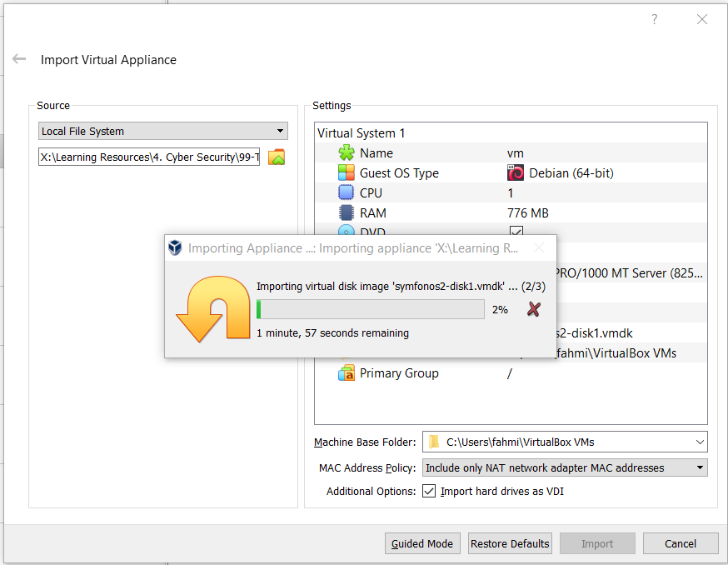Cancel import using the red X icon
The image size is (728, 565).
coord(534,309)
